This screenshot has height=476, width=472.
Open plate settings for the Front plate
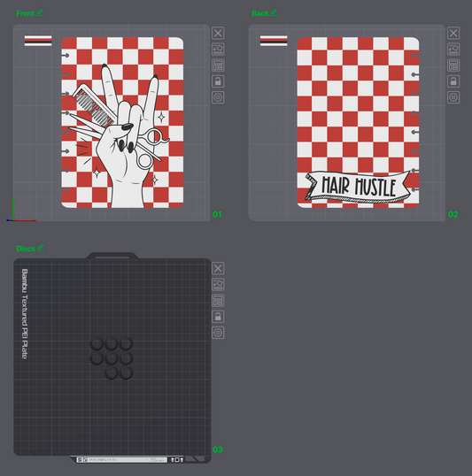point(218,97)
